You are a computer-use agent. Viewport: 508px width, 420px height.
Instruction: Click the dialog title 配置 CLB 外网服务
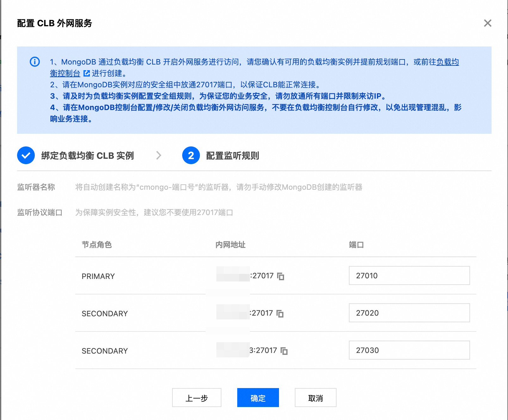coord(54,23)
